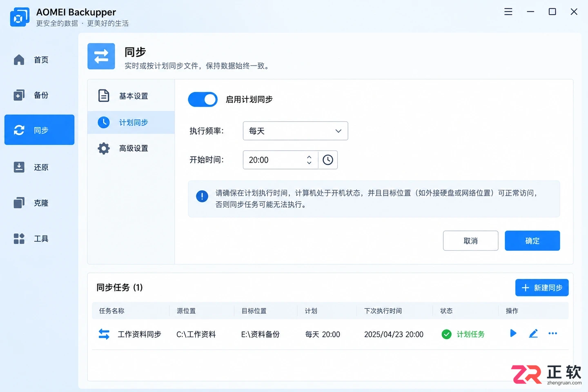The height and width of the screenshot is (392, 588).
Task: Click the 每天 20:00 schedule cell
Action: pos(323,334)
